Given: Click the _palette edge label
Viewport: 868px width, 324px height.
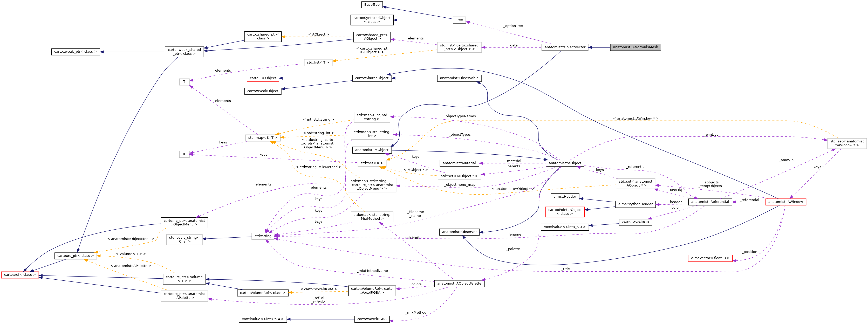Looking at the screenshot, I should coord(513,249).
